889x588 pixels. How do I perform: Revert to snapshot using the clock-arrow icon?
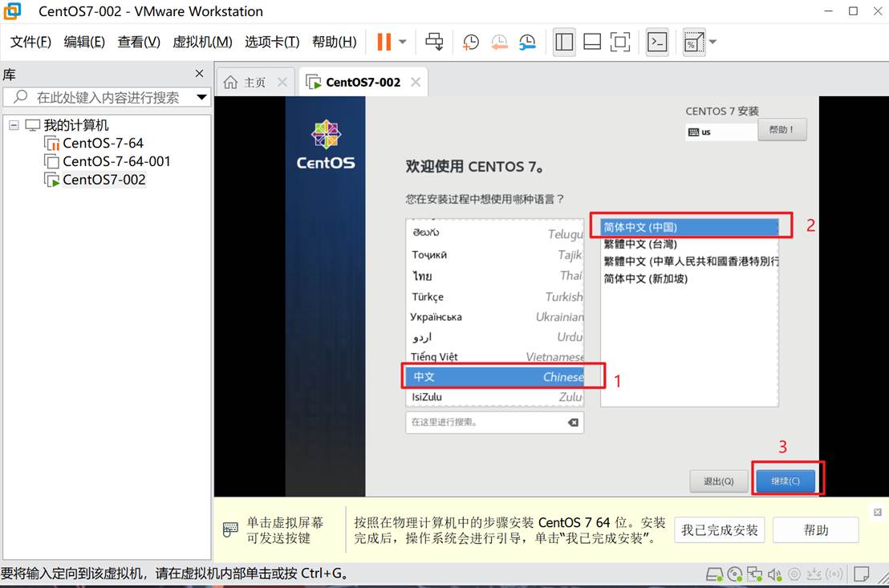click(x=499, y=42)
